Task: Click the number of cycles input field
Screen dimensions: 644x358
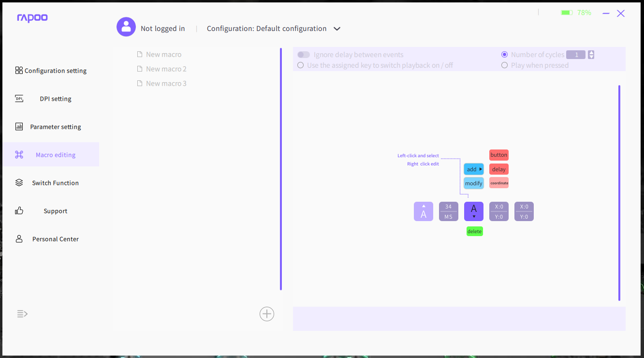Action: point(576,55)
